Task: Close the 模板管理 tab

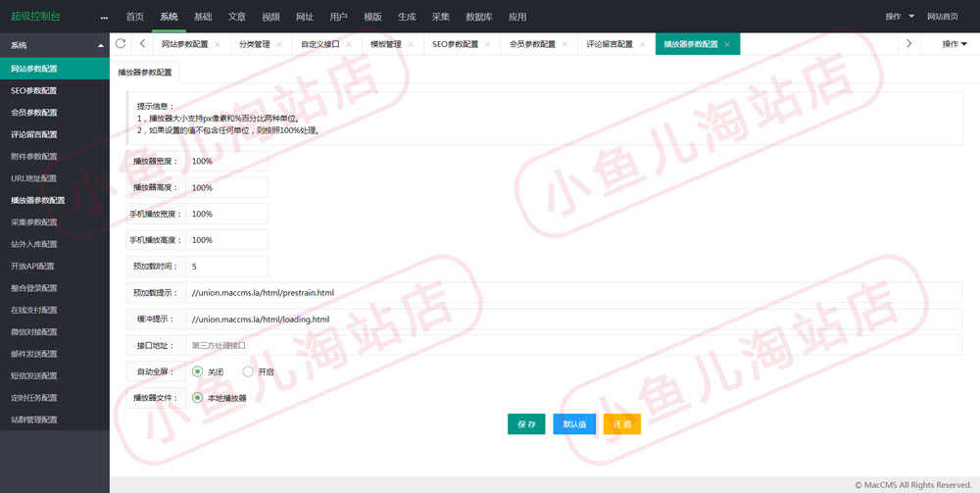Action: coord(411,44)
